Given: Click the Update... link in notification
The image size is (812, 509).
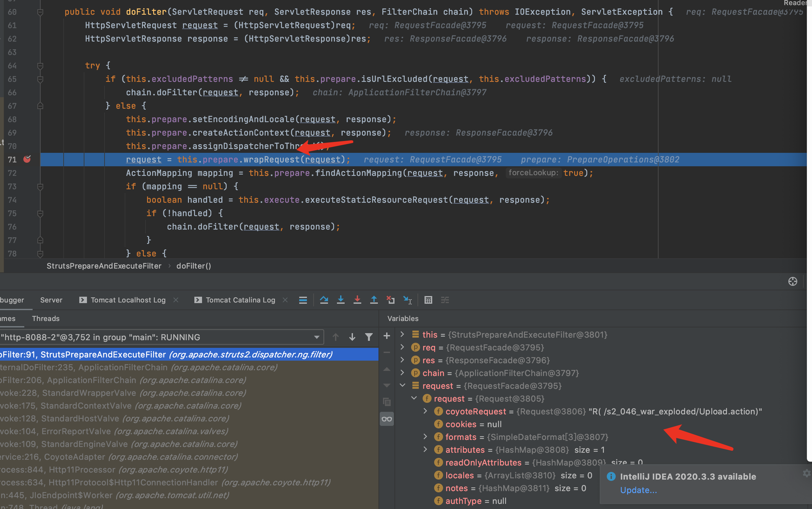Looking at the screenshot, I should pos(638,490).
